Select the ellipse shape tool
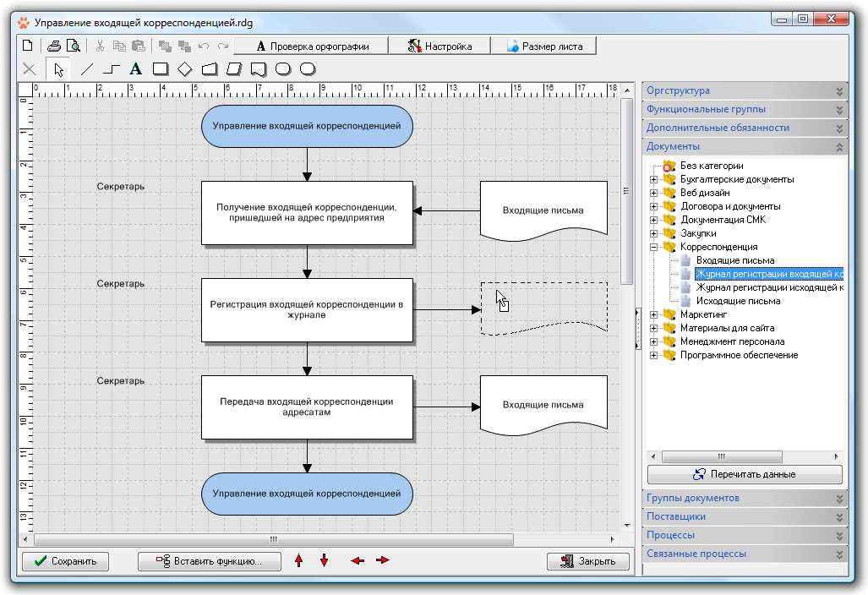 [308, 69]
